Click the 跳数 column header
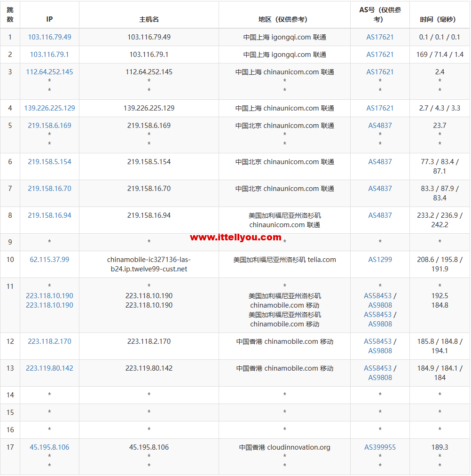 pyautogui.click(x=10, y=15)
